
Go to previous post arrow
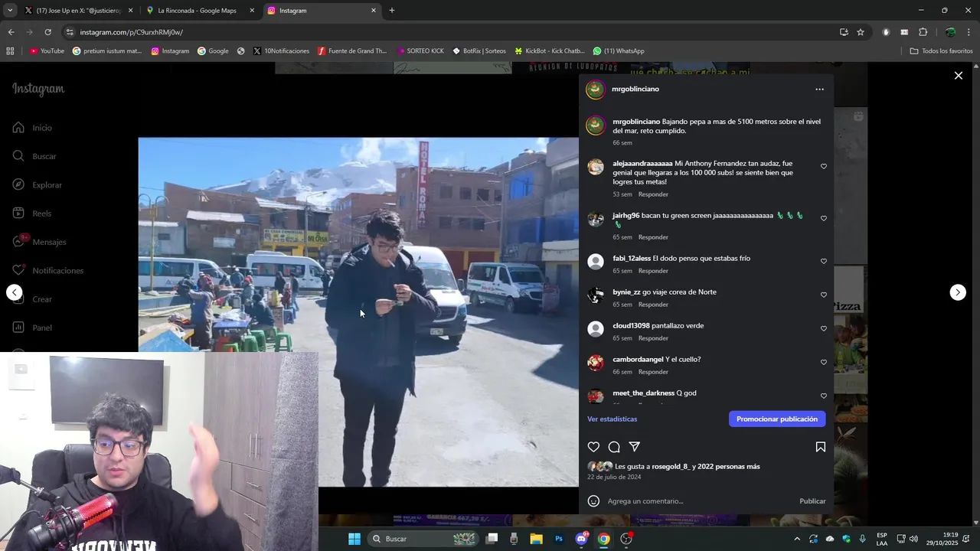point(15,292)
